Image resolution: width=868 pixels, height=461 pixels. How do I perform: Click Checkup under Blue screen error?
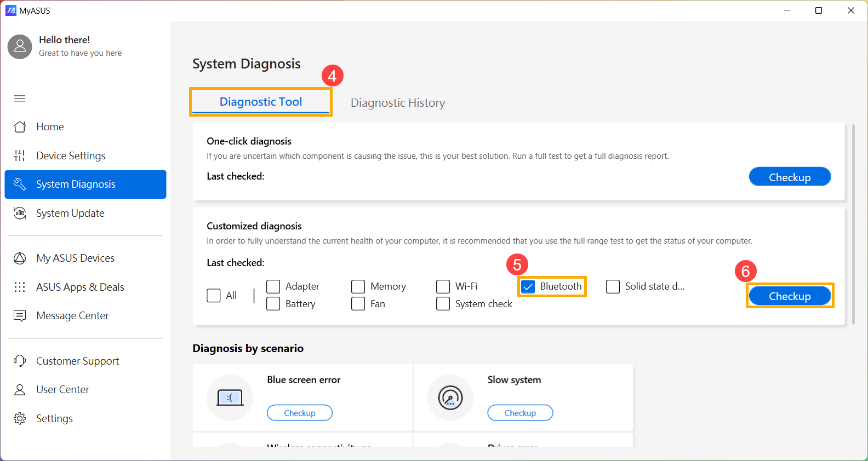click(x=300, y=413)
